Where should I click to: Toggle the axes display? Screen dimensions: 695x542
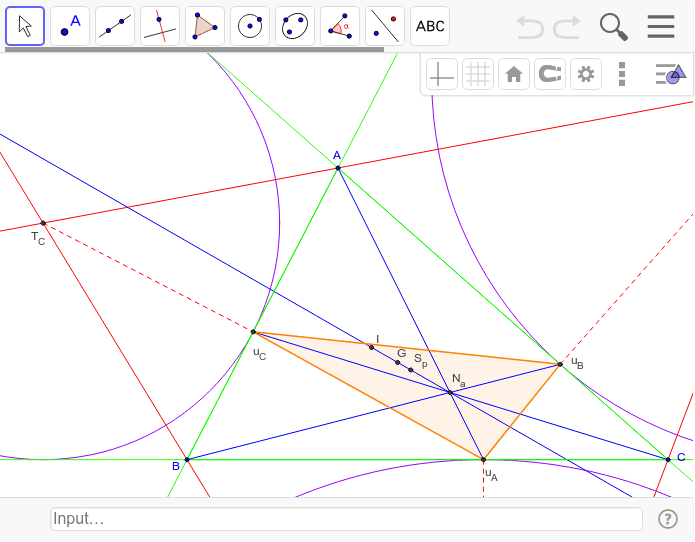442,74
